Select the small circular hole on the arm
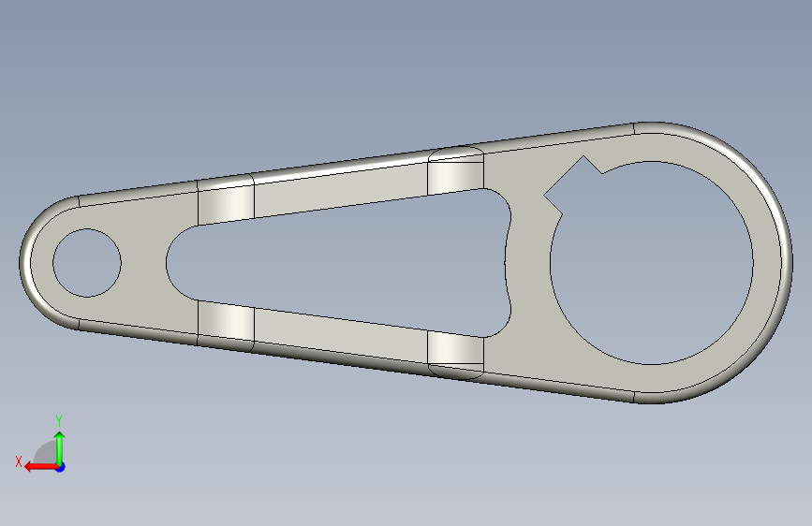 point(87,263)
